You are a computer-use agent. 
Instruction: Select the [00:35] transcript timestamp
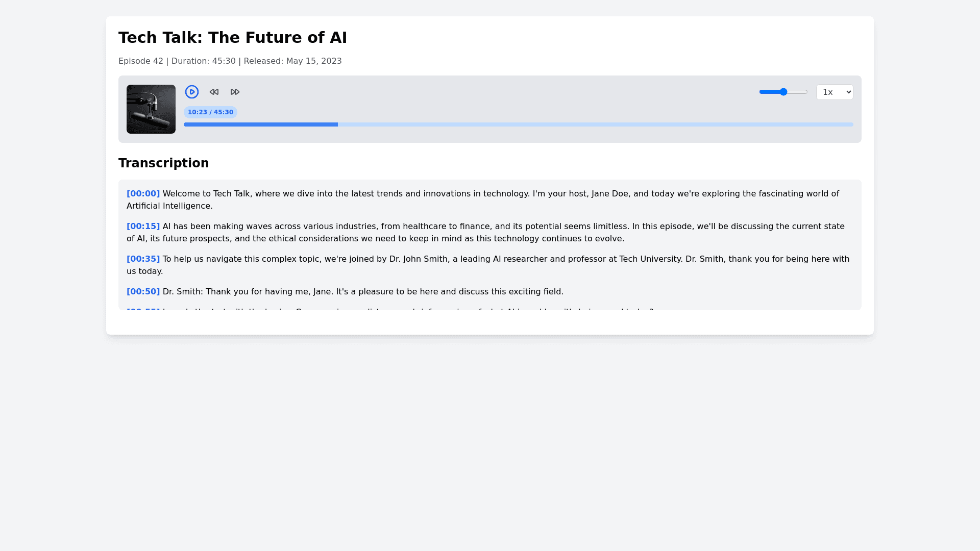[x=143, y=259]
